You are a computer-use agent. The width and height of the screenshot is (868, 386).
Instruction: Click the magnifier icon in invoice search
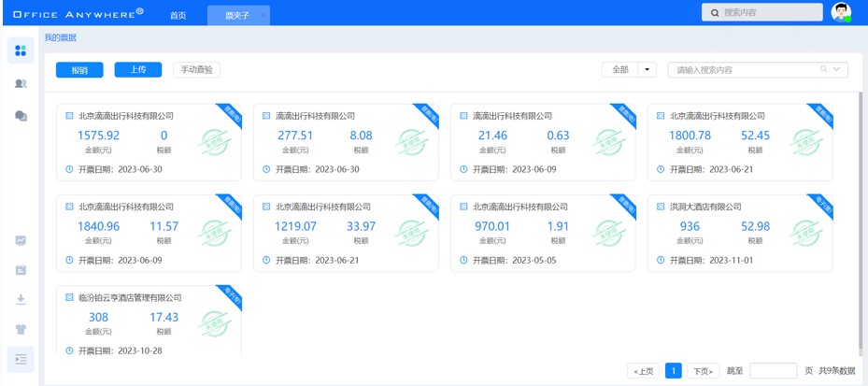[x=823, y=70]
